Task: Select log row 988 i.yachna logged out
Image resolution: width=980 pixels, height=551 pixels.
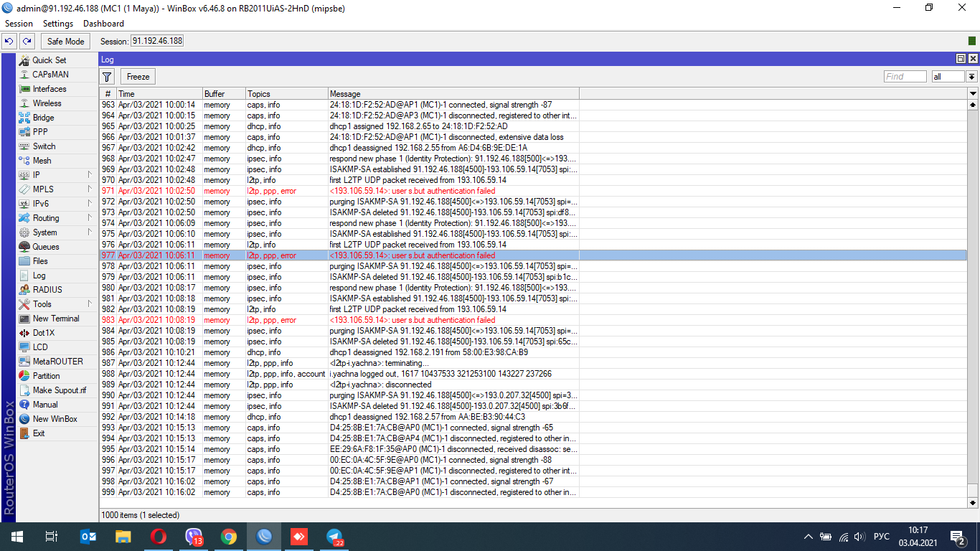Action: pos(533,374)
